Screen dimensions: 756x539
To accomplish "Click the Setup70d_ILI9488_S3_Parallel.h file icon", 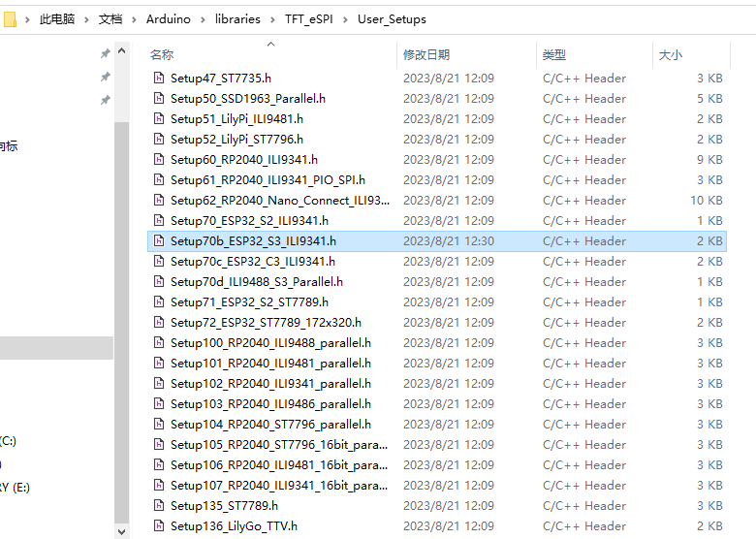I will (x=159, y=281).
